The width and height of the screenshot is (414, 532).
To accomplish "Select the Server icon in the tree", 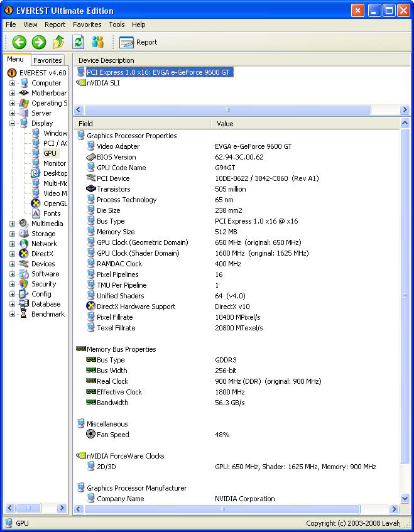I will tap(24, 113).
